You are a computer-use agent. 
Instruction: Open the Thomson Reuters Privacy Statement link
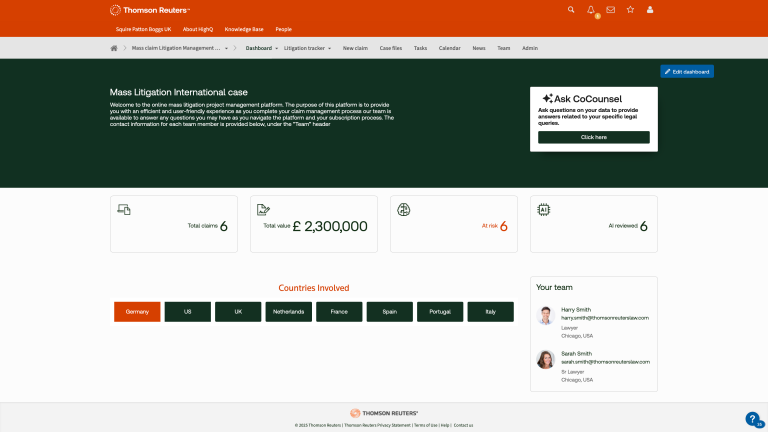[377, 425]
